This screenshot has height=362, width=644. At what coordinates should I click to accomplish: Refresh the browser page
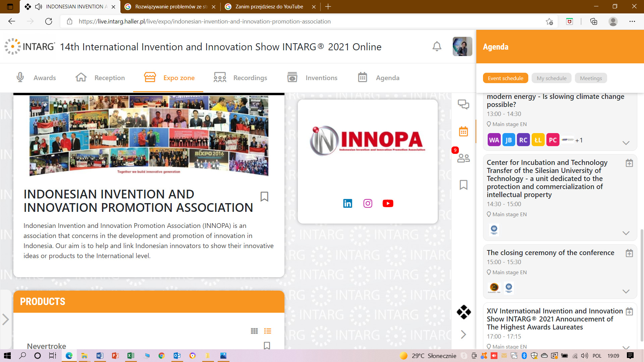click(49, 21)
